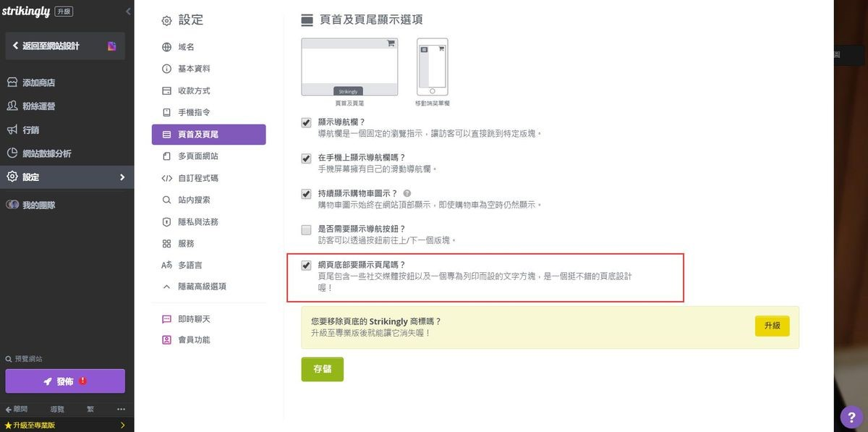Click the 發佈 publish button
Image resolution: width=868 pixels, height=432 pixels.
tap(65, 381)
